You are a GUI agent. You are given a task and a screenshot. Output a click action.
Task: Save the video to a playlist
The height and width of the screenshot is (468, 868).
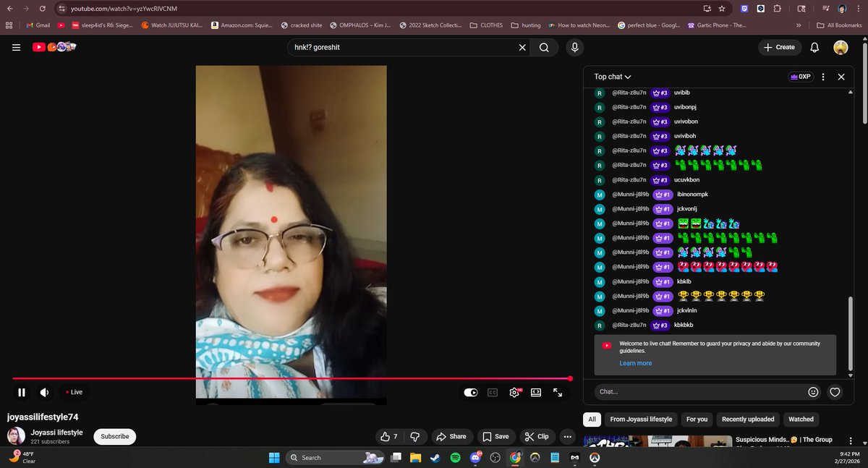496,436
